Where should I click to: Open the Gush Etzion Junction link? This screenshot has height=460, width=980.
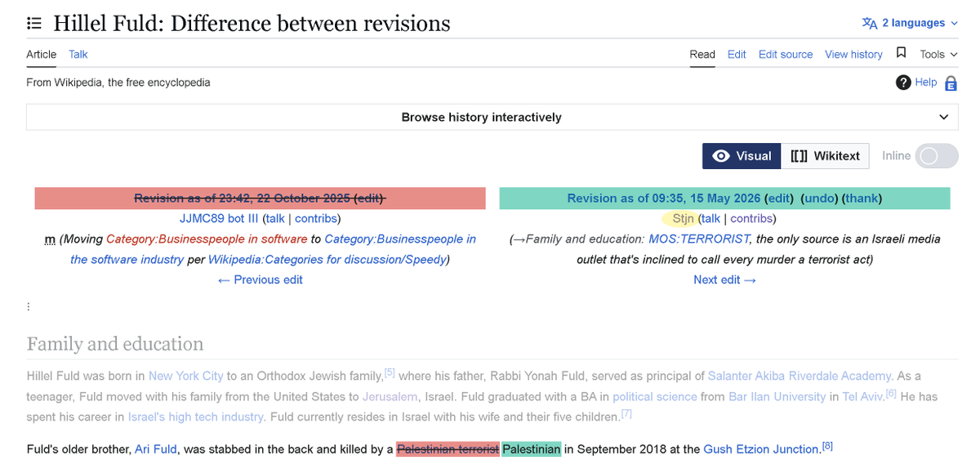(761, 449)
